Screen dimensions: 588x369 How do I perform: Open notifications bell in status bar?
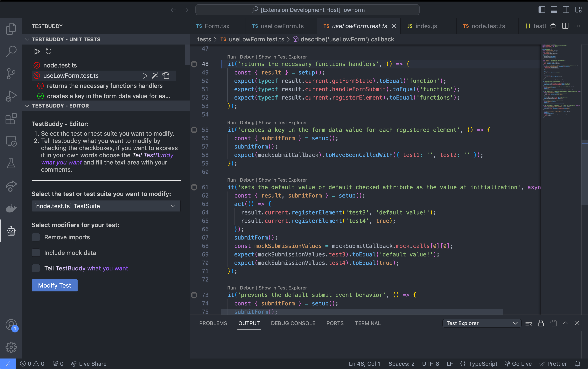click(578, 364)
